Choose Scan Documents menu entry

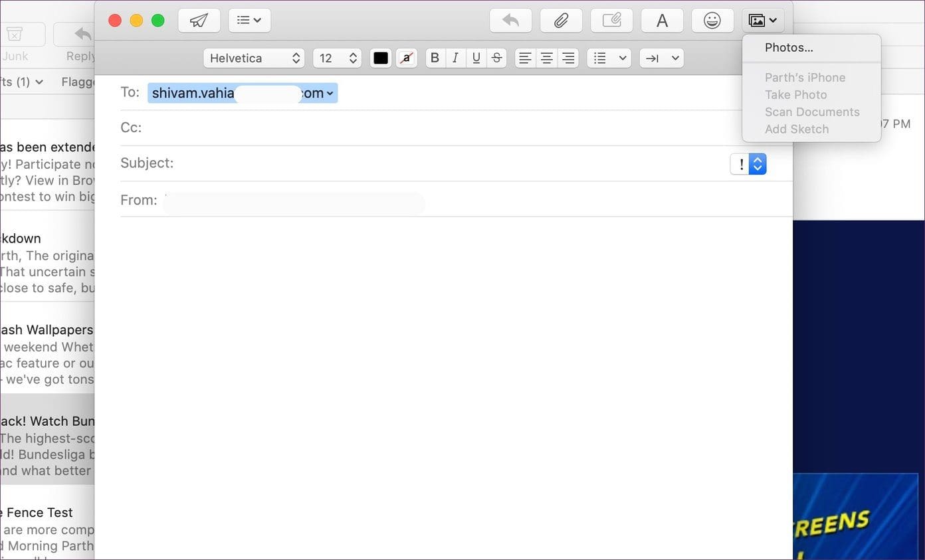(812, 112)
